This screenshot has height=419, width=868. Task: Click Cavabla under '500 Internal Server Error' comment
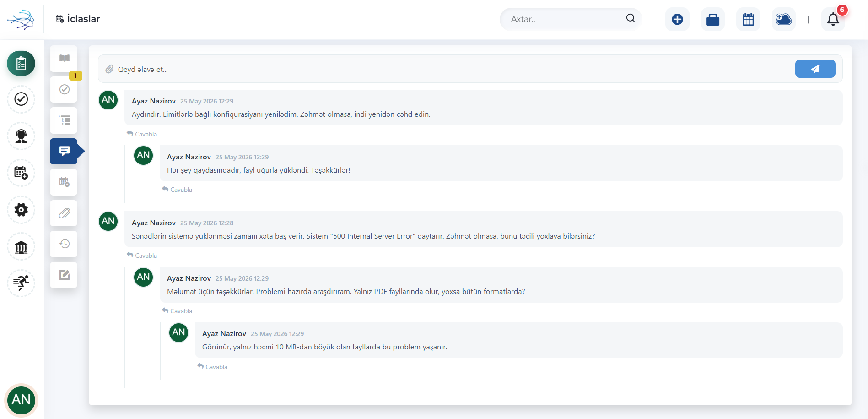pyautogui.click(x=142, y=256)
